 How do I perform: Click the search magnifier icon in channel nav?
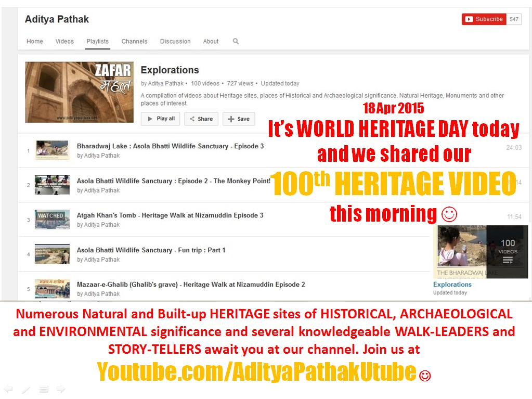(x=236, y=41)
